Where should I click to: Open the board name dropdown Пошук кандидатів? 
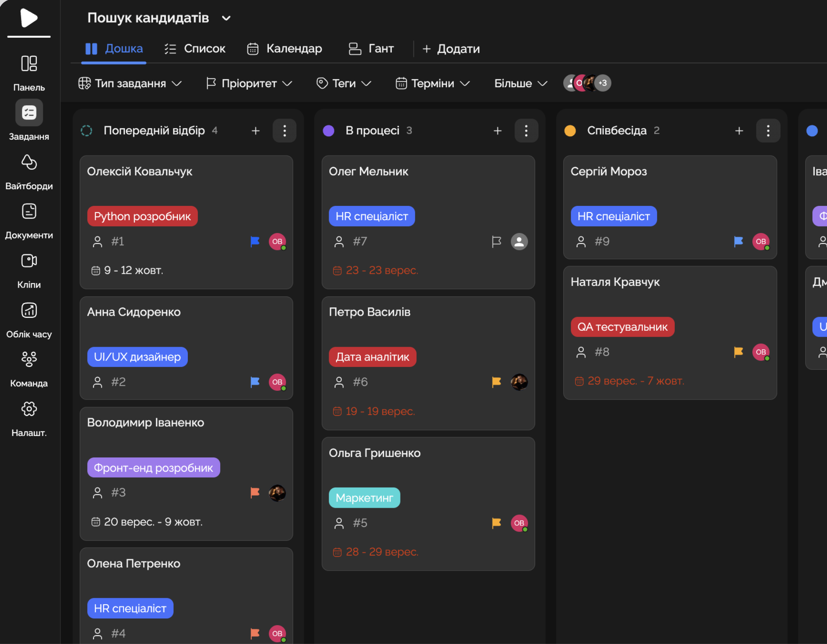[226, 18]
